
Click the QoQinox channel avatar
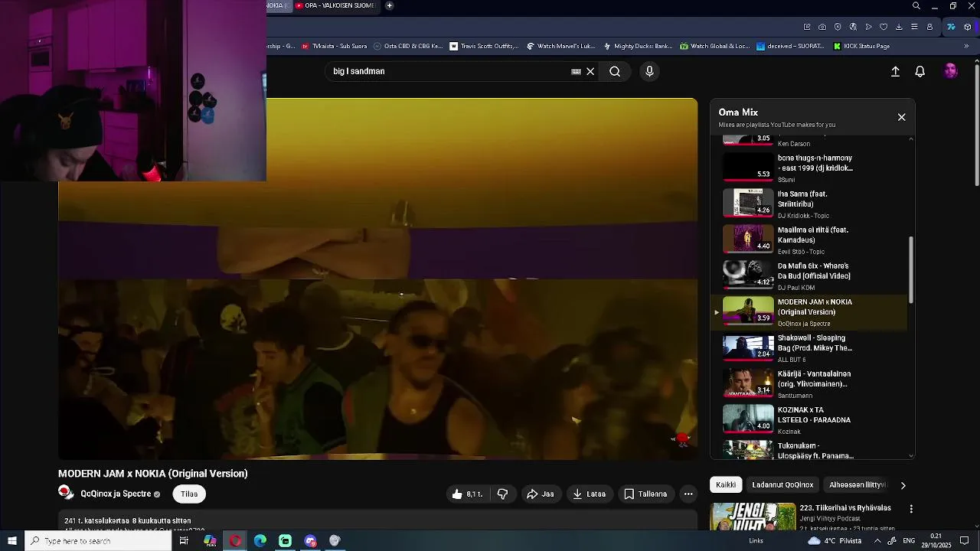pos(67,493)
